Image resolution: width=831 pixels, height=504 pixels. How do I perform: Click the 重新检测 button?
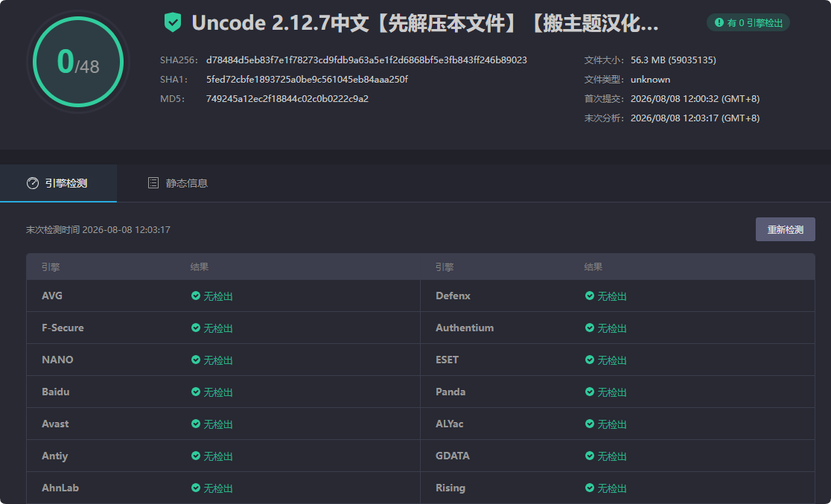click(785, 229)
